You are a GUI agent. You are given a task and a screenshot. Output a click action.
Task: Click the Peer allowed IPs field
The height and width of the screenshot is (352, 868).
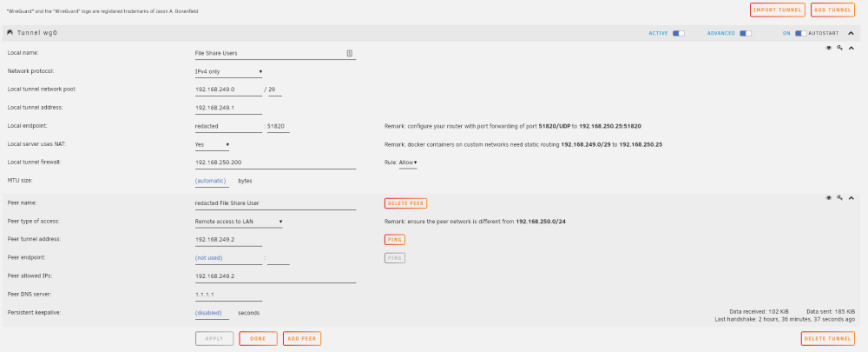coord(275,276)
